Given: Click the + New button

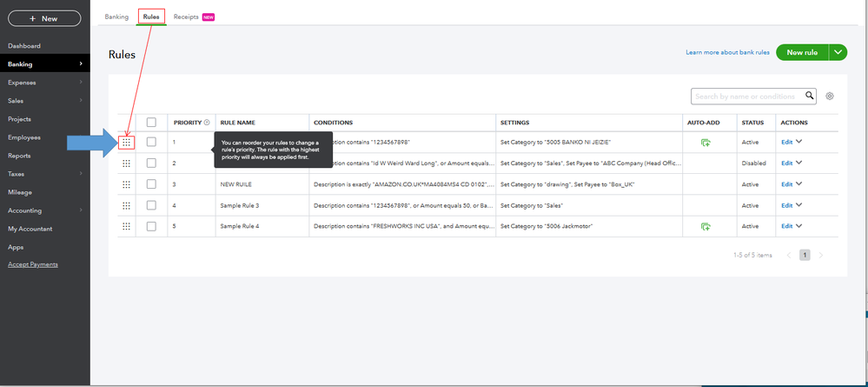Looking at the screenshot, I should [x=44, y=18].
